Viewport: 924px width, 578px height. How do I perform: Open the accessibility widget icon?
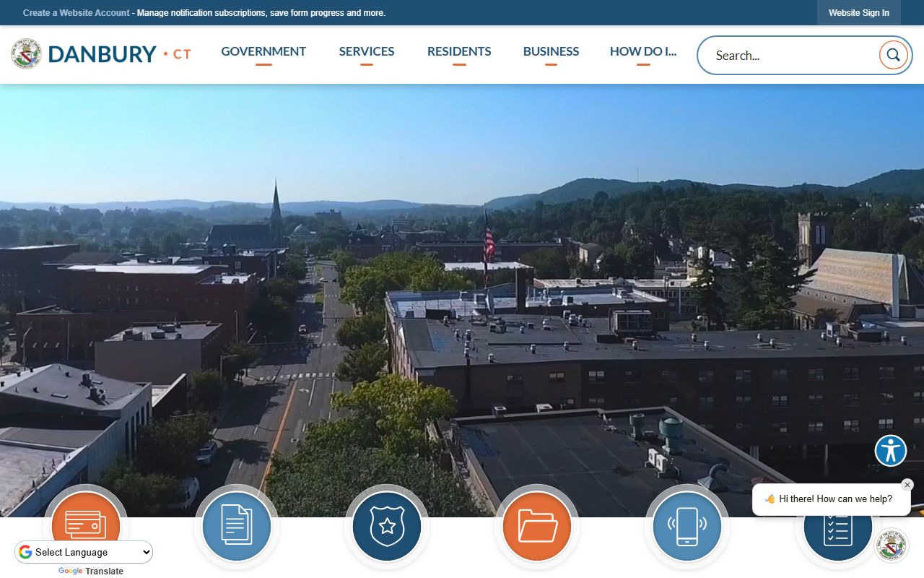(891, 451)
